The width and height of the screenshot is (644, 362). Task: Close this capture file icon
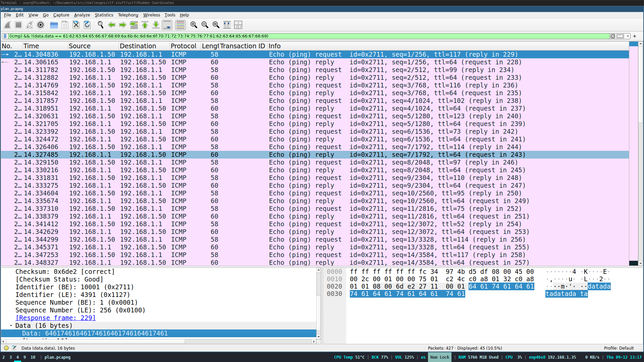[x=76, y=25]
